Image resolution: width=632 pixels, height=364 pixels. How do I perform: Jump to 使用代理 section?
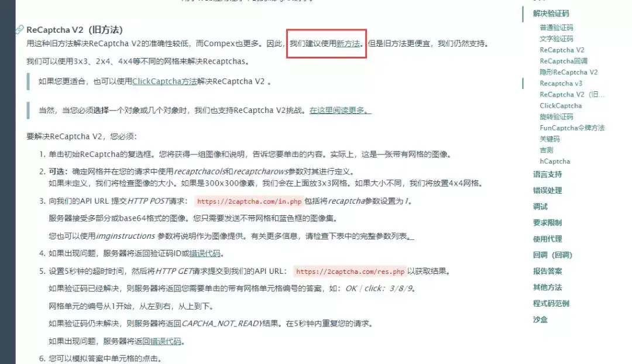click(x=547, y=239)
